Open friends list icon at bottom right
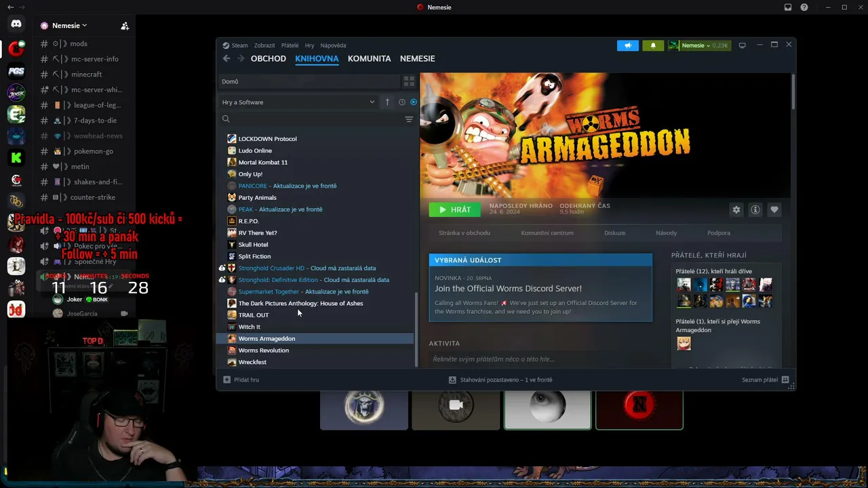The image size is (868, 488). coord(785,380)
